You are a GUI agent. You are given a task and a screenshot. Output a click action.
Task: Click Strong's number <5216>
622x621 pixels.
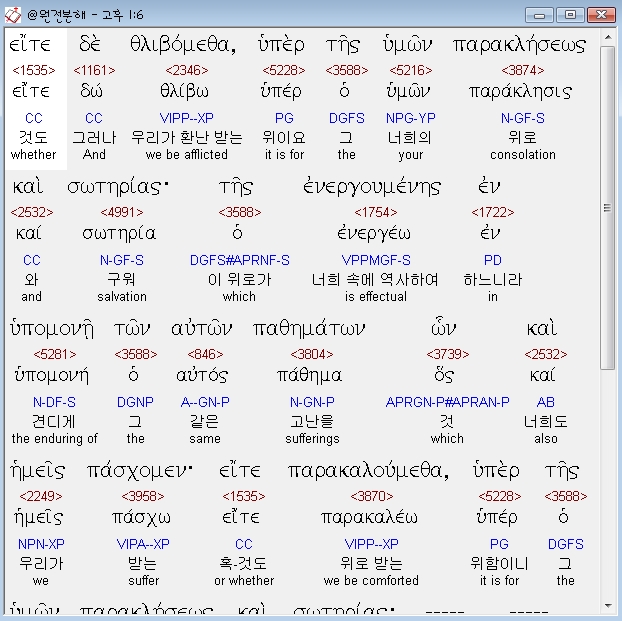(411, 71)
